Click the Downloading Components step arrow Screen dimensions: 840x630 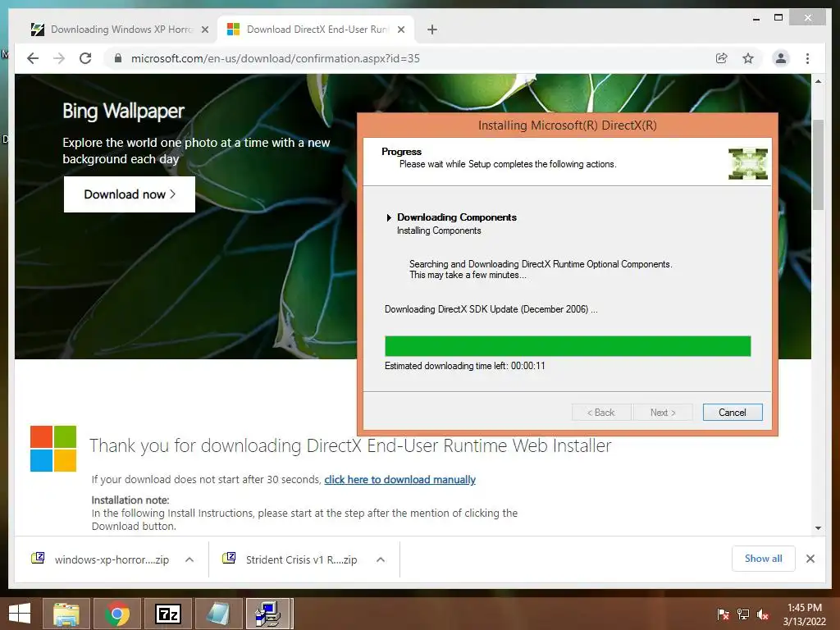pos(389,217)
